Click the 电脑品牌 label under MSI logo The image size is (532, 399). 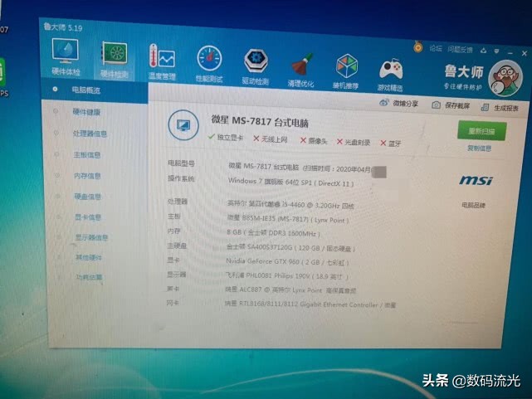pos(474,205)
